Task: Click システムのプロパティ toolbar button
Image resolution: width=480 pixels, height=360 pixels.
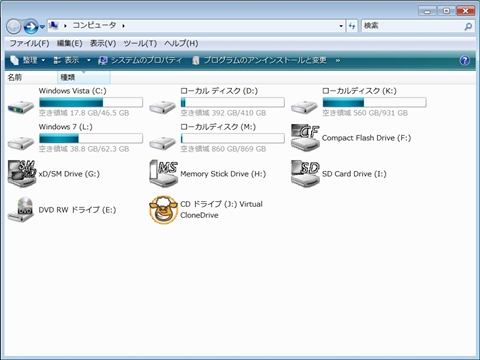Action: [x=140, y=60]
